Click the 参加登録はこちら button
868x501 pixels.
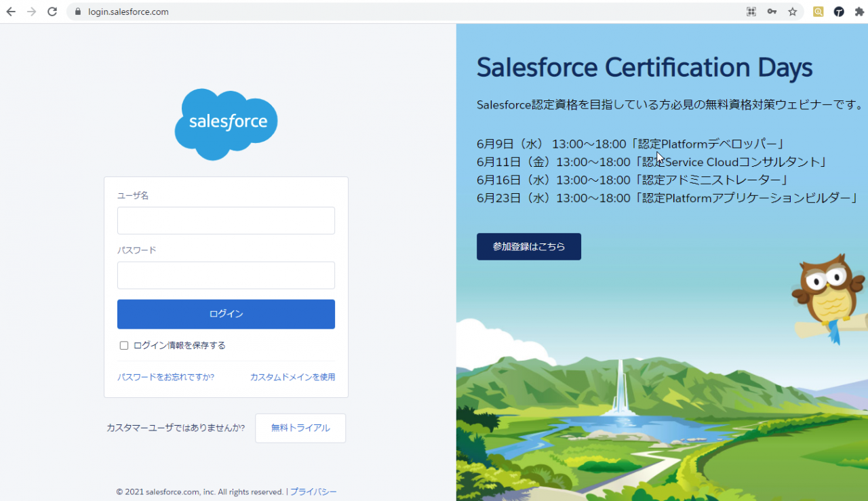[x=529, y=247]
